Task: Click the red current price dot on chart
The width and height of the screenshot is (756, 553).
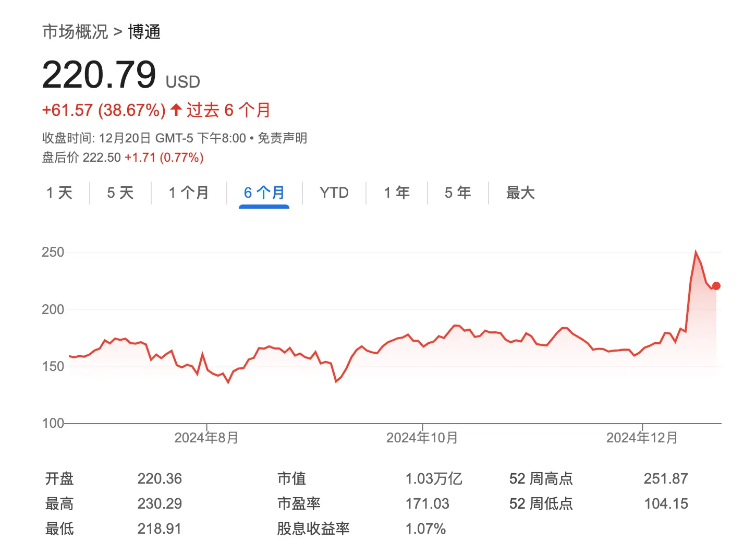Action: click(x=716, y=286)
